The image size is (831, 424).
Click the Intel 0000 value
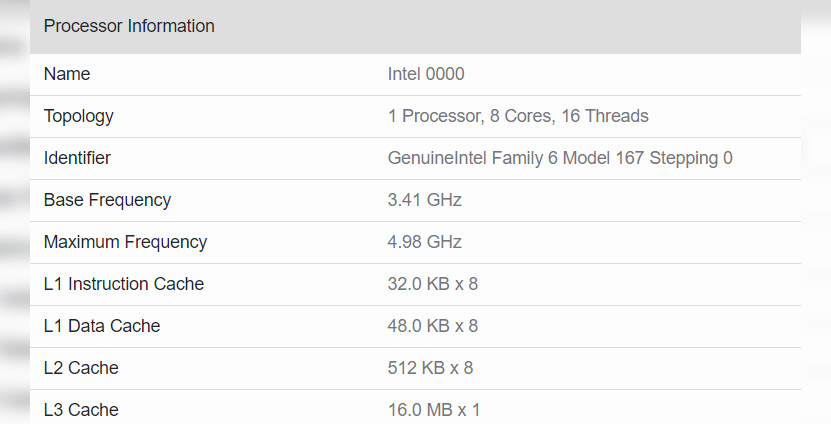pos(426,74)
